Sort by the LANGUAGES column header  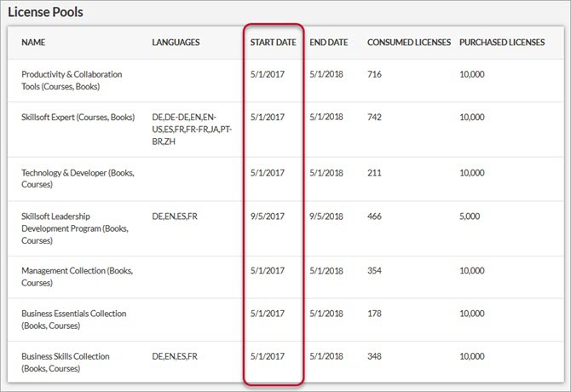(x=176, y=42)
